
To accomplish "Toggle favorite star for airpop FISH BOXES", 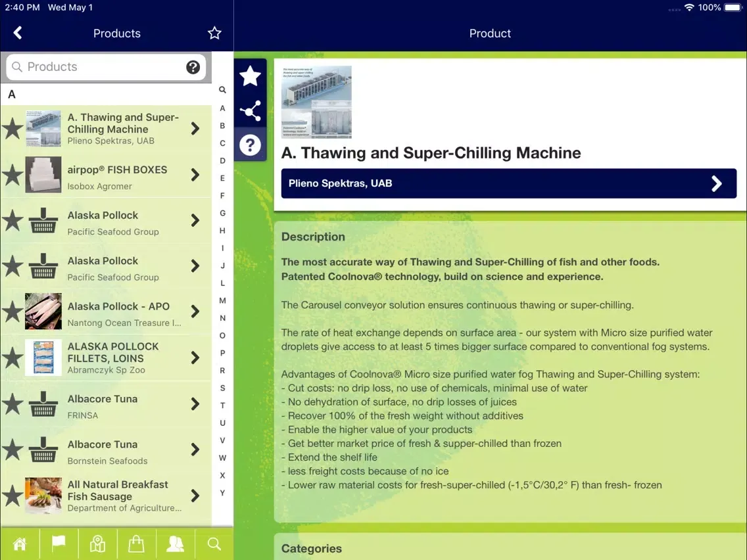I will click(12, 175).
